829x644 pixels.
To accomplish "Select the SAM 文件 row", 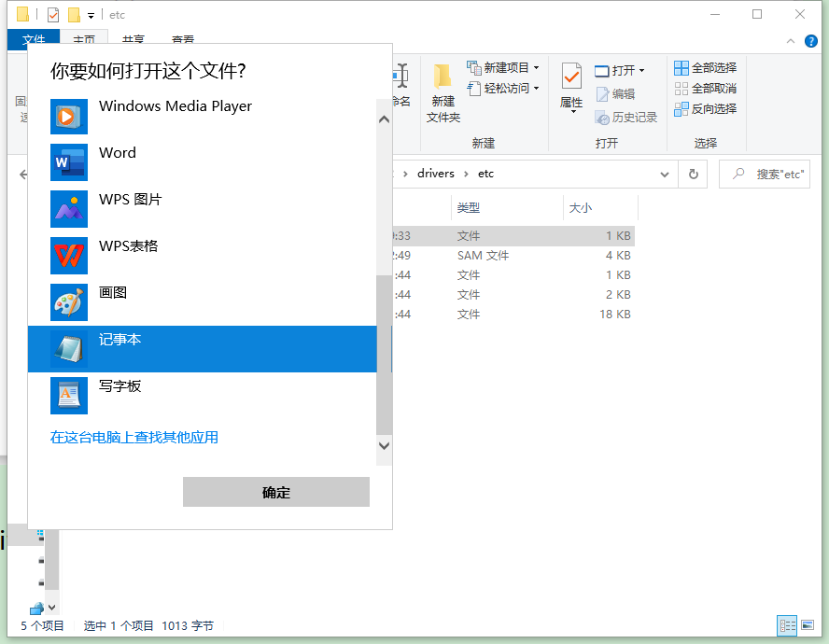I will pyautogui.click(x=513, y=256).
